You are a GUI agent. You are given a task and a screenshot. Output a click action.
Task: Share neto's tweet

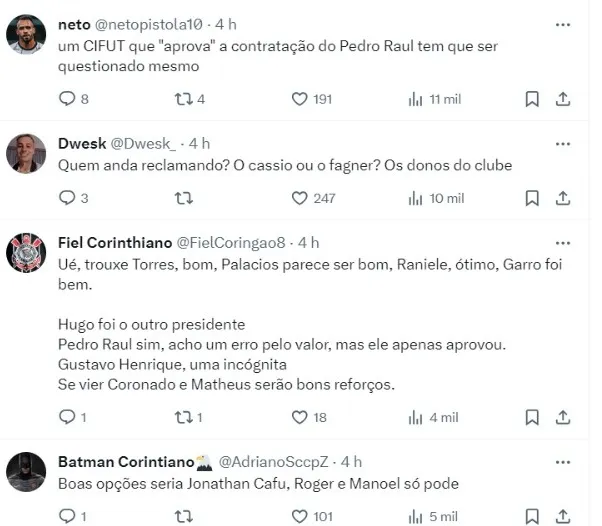(x=563, y=99)
